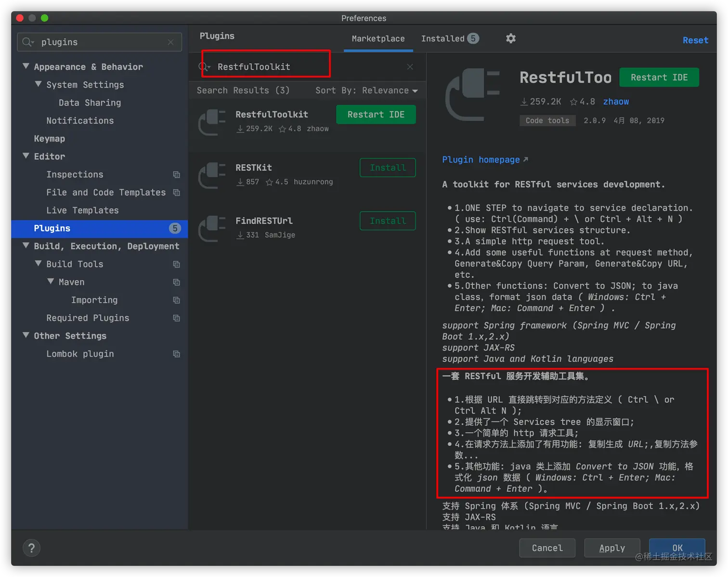728x577 pixels.
Task: Click the copy icon beside Maven
Action: (x=177, y=282)
